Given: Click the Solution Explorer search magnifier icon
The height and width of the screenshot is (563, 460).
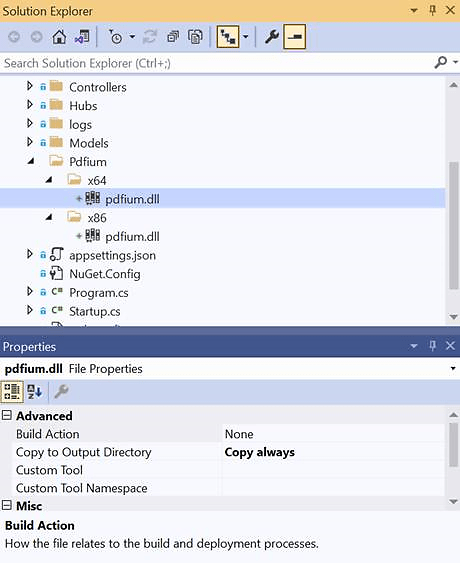Looking at the screenshot, I should (441, 63).
